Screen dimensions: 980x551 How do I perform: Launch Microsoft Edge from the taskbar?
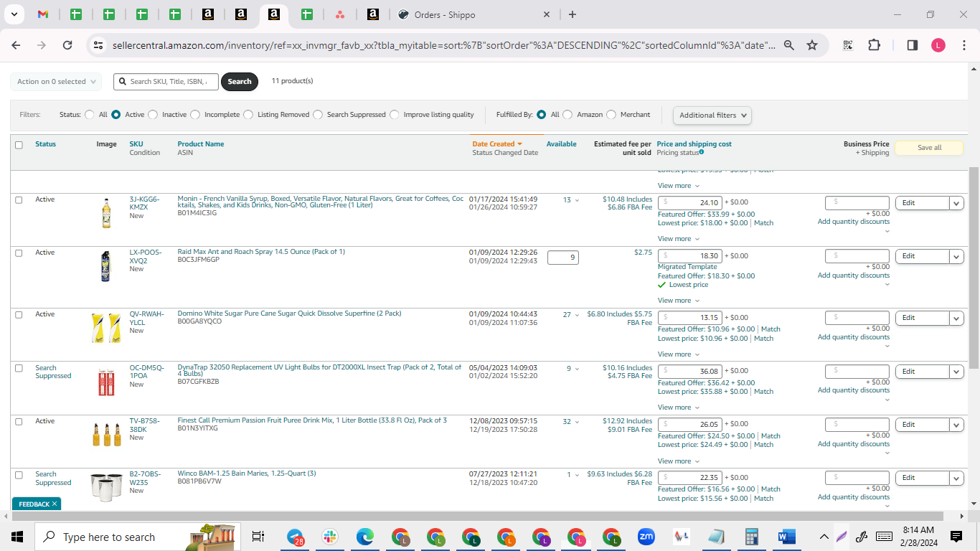tap(365, 537)
